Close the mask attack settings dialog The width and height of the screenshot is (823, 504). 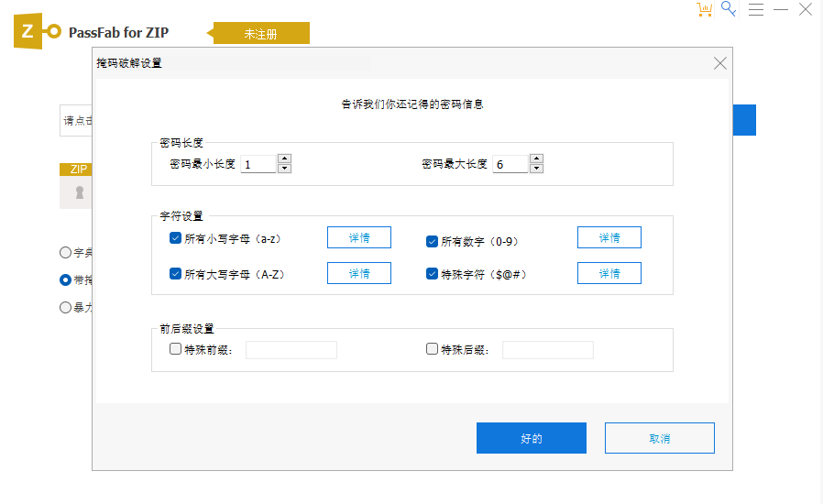pyautogui.click(x=720, y=63)
